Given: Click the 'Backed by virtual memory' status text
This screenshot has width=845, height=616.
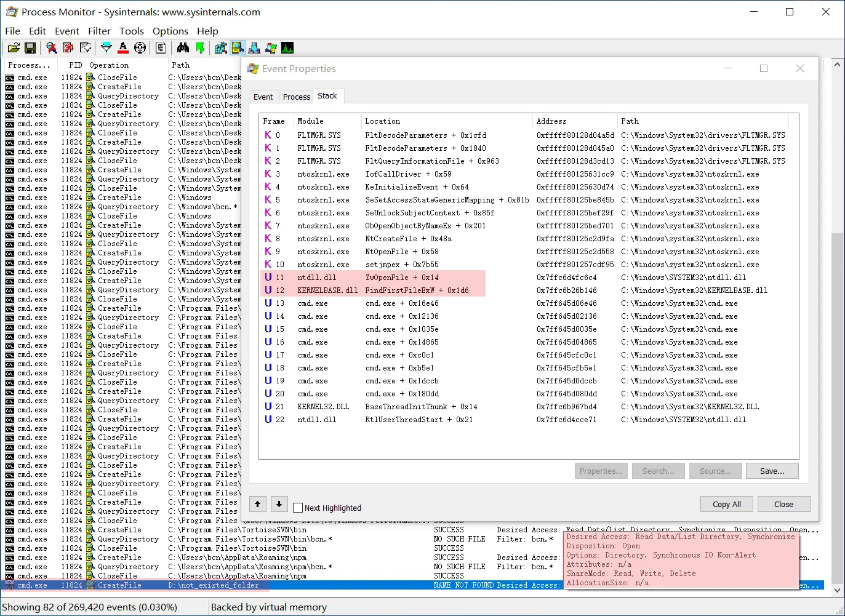Looking at the screenshot, I should click(x=269, y=607).
